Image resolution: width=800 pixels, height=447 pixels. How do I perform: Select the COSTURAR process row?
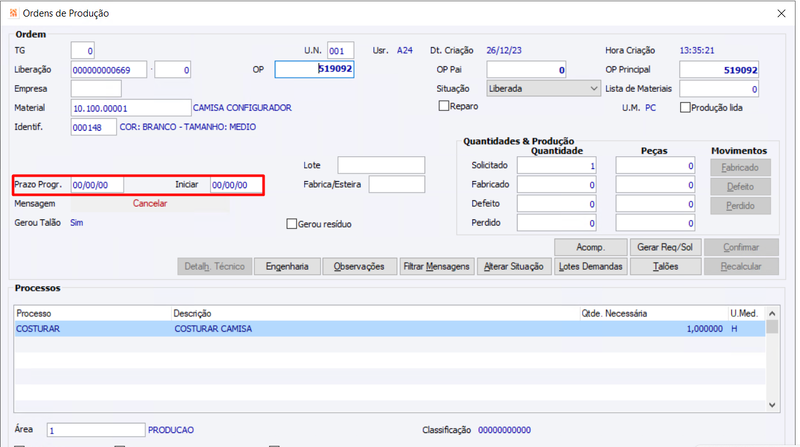[389, 329]
